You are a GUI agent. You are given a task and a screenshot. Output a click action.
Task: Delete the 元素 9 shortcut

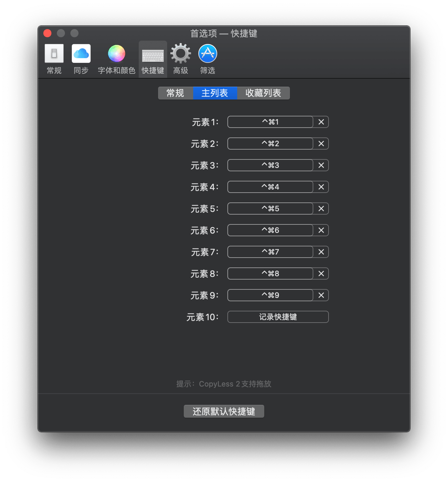tap(321, 295)
